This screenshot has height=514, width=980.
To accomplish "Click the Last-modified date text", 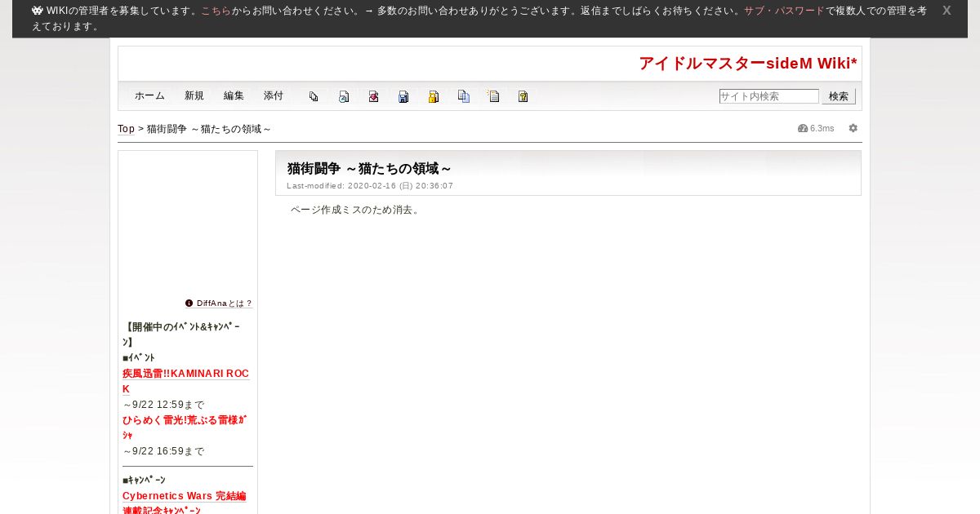I will pos(370,186).
